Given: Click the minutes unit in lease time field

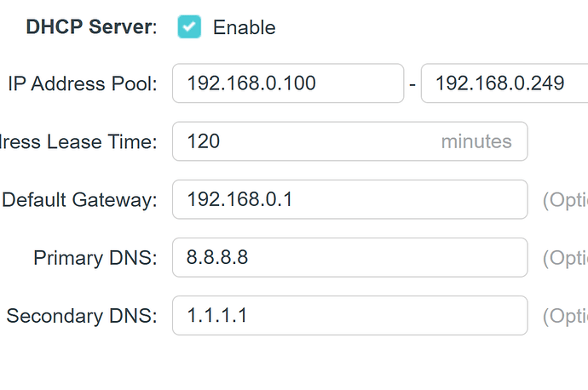Looking at the screenshot, I should click(x=476, y=141).
